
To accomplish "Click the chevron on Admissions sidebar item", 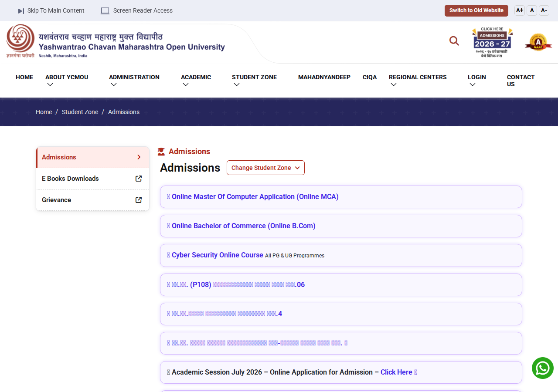I will 139,157.
